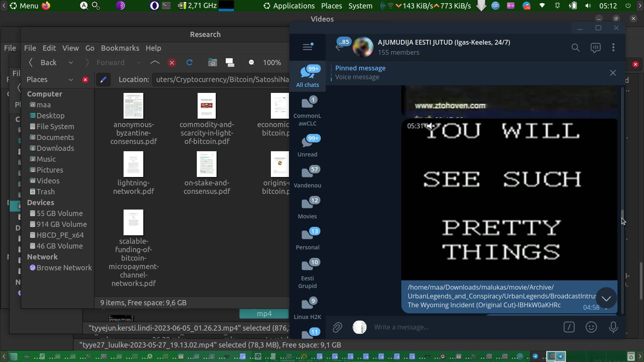The height and width of the screenshot is (362, 644).
Task: Reload the Research folder view
Action: click(190, 63)
